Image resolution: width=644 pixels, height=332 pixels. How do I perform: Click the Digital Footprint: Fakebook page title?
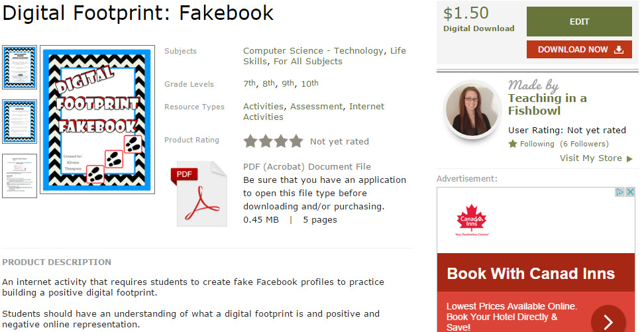pos(138,13)
